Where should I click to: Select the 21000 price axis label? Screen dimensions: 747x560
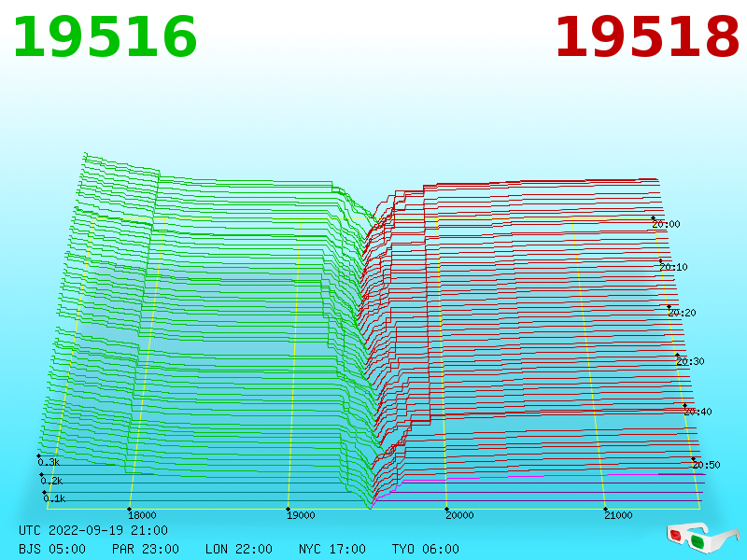point(618,515)
